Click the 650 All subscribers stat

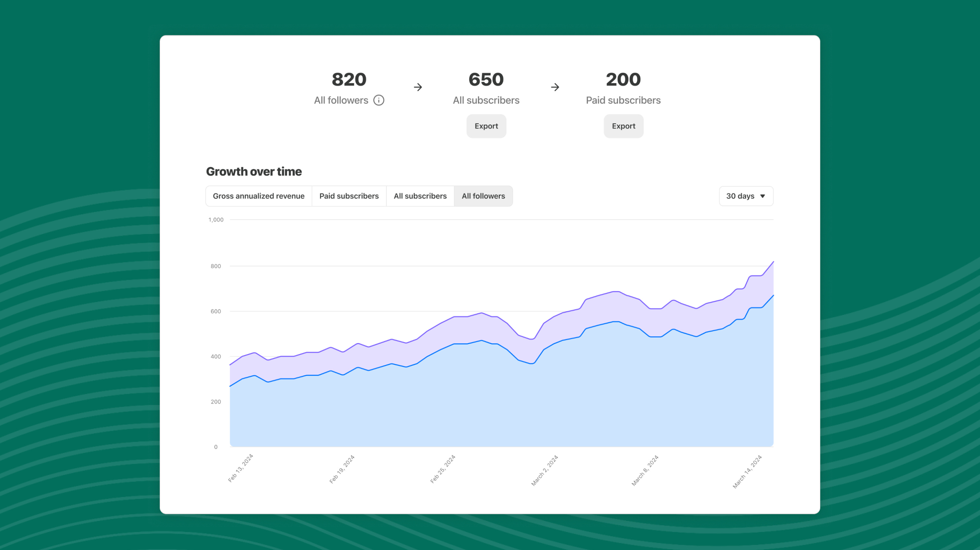click(x=486, y=79)
